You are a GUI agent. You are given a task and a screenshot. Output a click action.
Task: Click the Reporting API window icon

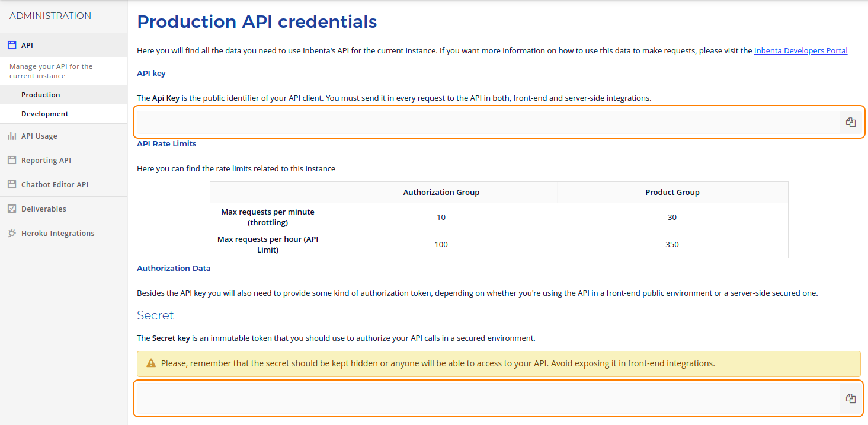pyautogui.click(x=12, y=161)
